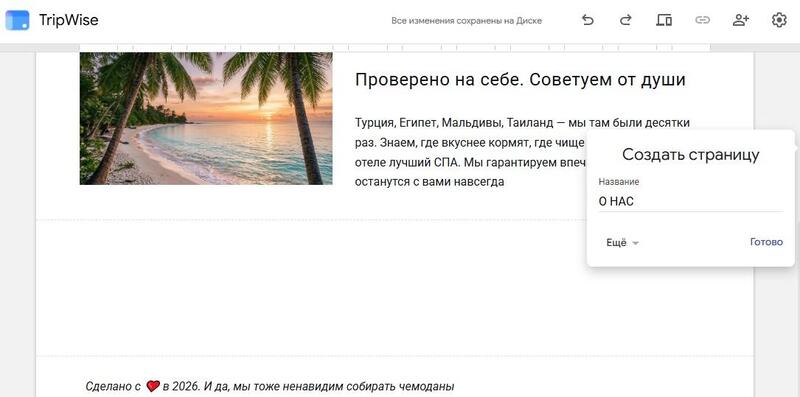Click the heading "Проверено на себе. Советуем от души"
The image size is (800, 397).
tap(520, 80)
